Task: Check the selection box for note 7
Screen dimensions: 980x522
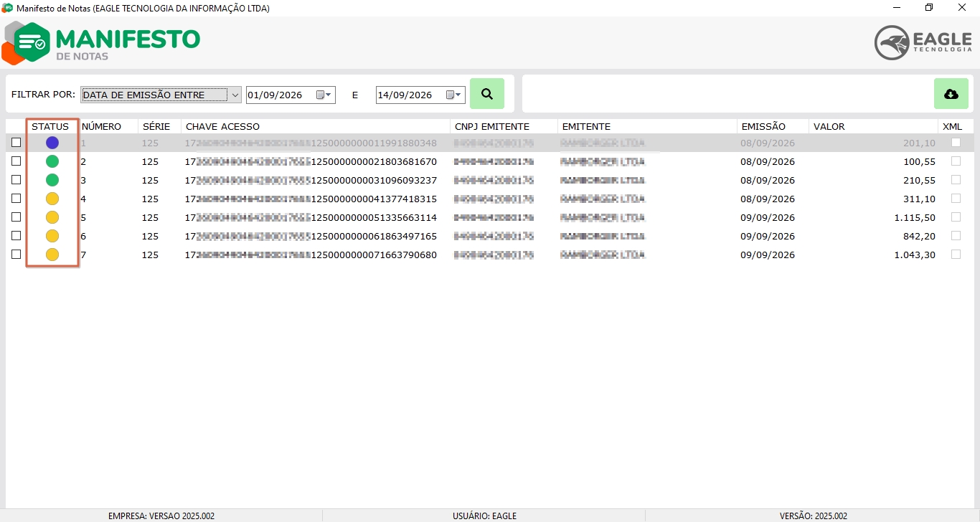Action: pyautogui.click(x=17, y=255)
